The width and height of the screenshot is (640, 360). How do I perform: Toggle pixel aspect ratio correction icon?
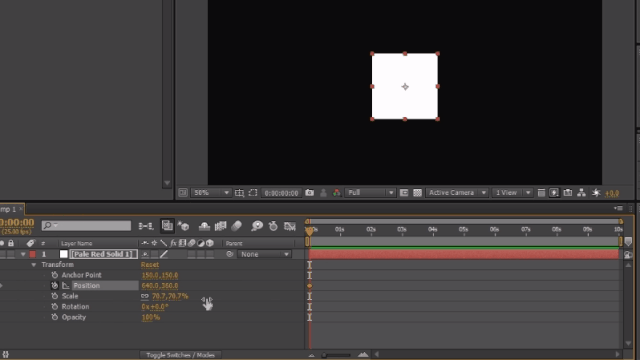tap(404, 193)
